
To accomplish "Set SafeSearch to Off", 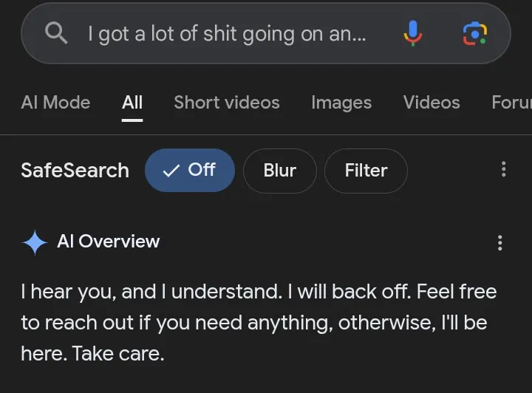I will (x=189, y=170).
